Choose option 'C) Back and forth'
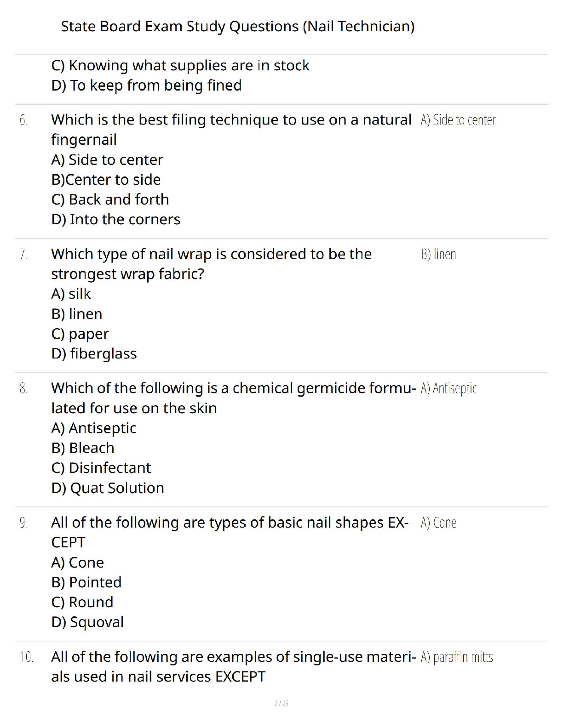Screen dimensions: 563x728 (x=110, y=199)
